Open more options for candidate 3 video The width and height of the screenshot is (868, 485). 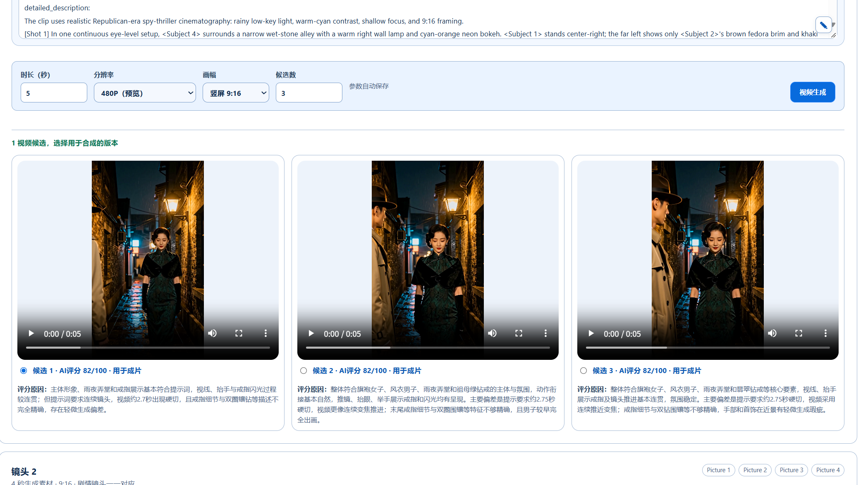click(x=825, y=333)
